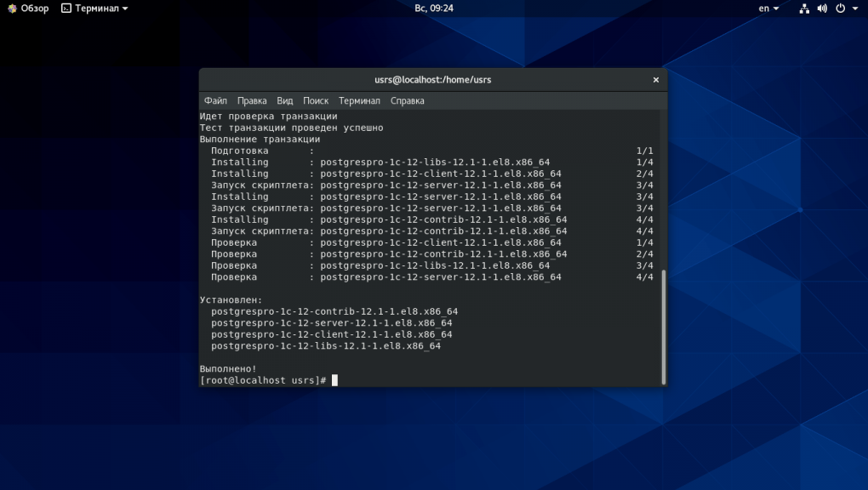Expand the system menu arrow beside power
The height and width of the screenshot is (490, 868).
click(x=854, y=9)
